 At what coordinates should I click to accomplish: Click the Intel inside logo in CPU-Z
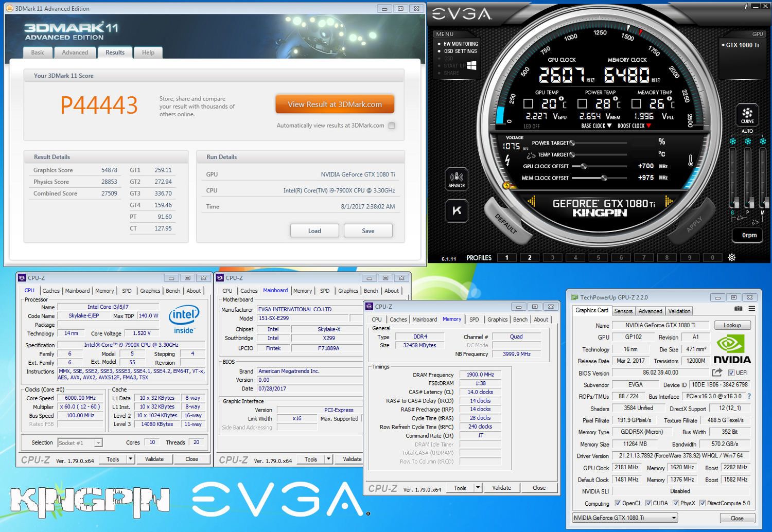click(x=184, y=320)
